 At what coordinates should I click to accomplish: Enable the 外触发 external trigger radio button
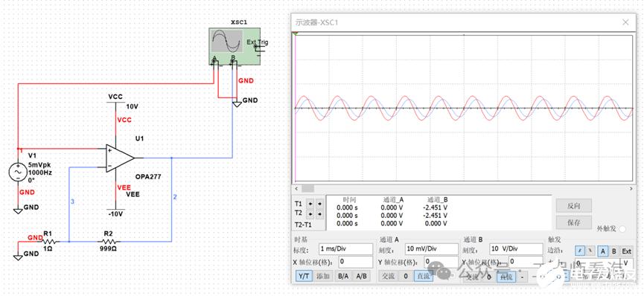[622, 229]
